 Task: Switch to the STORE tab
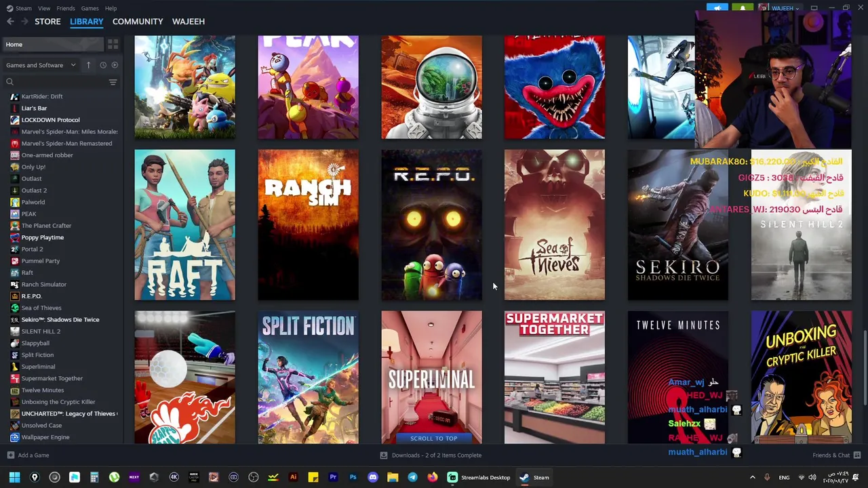click(47, 22)
